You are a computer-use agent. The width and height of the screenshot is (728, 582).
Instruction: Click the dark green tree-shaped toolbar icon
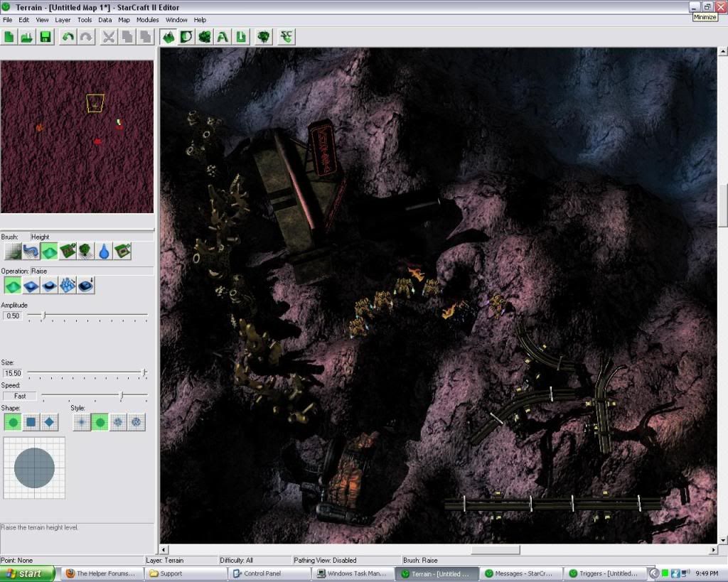tap(264, 37)
